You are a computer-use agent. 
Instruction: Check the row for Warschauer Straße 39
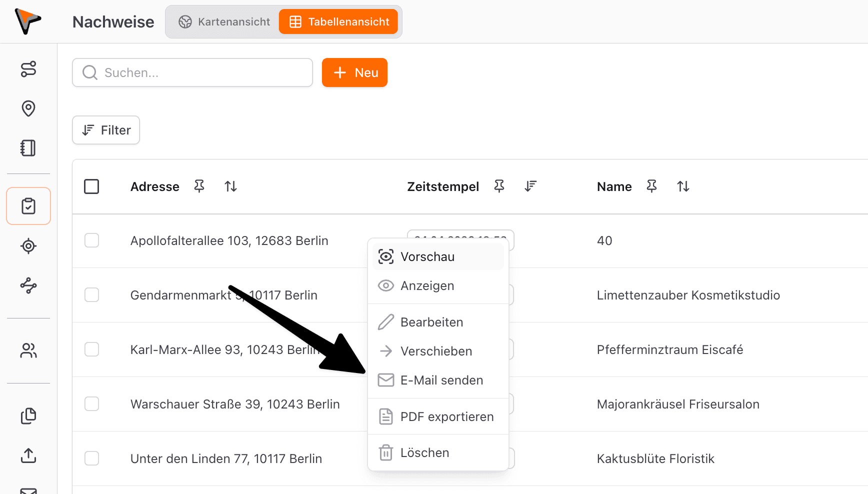pyautogui.click(x=92, y=403)
